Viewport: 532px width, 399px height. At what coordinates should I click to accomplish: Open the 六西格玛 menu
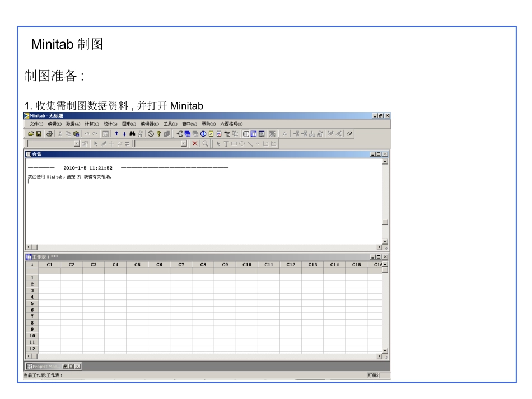pos(231,124)
